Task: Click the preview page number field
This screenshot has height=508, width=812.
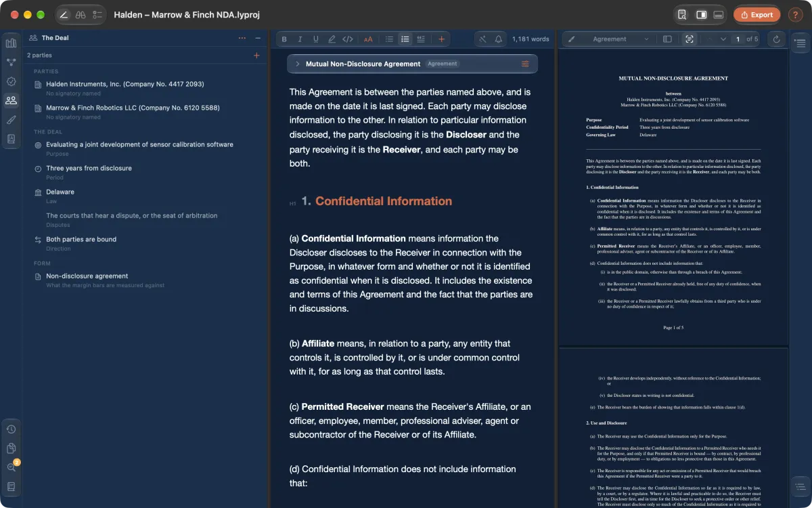Action: coord(738,39)
